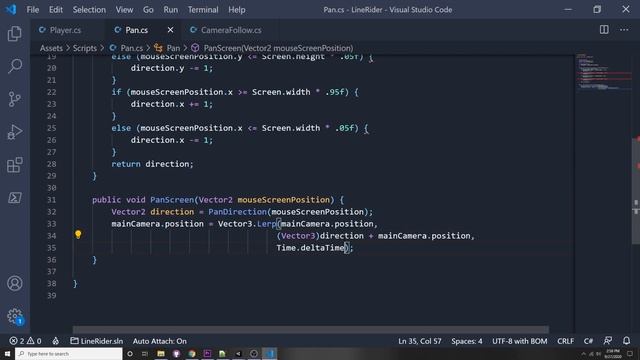
Task: Open the Help menu
Action: click(x=237, y=9)
